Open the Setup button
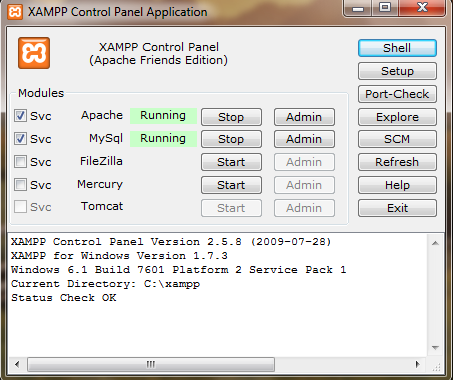Image resolution: width=453 pixels, height=380 pixels. (397, 71)
